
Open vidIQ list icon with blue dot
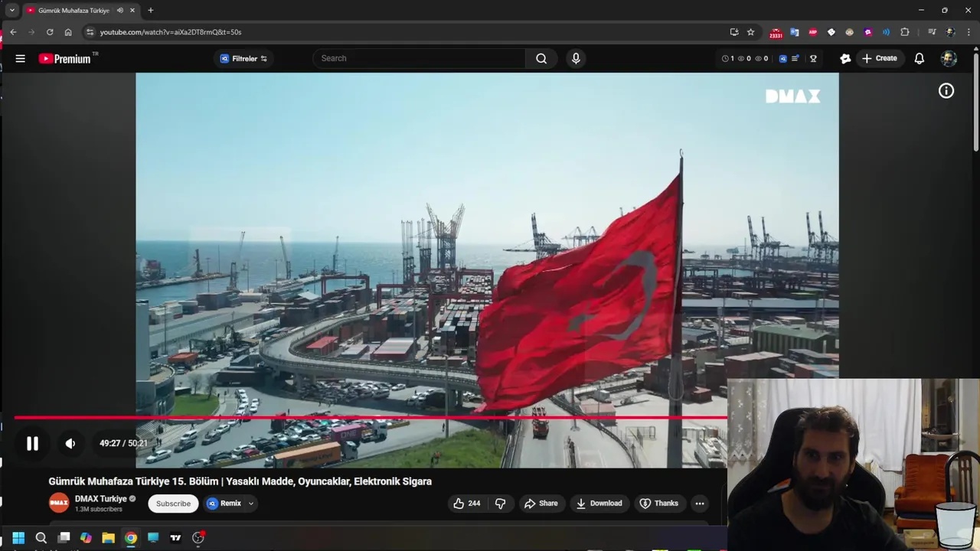click(795, 58)
